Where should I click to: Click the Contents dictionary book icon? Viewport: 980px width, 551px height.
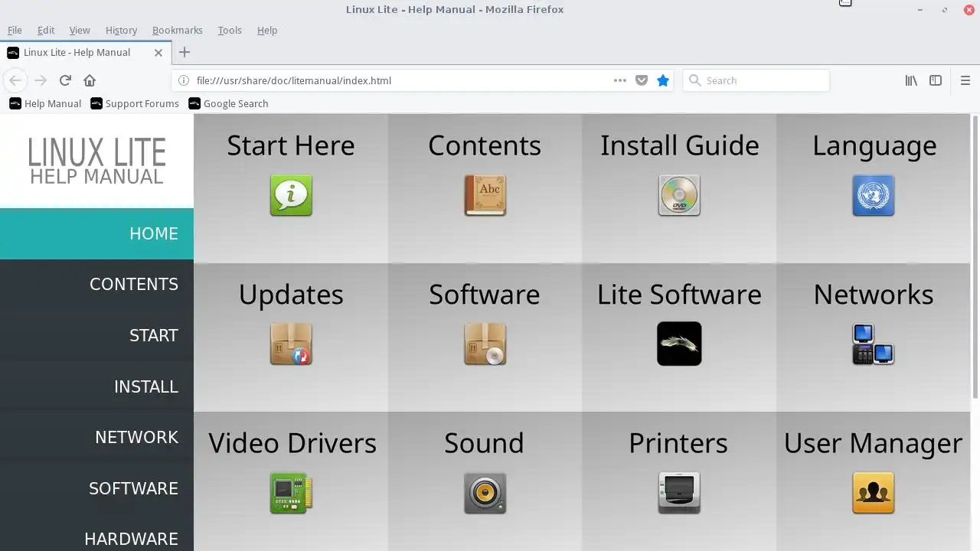(485, 195)
